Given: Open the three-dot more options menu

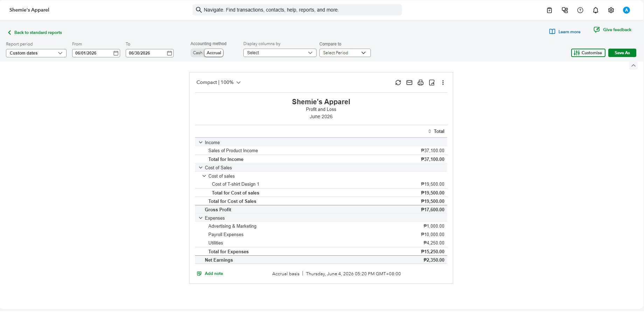Looking at the screenshot, I should click(443, 83).
